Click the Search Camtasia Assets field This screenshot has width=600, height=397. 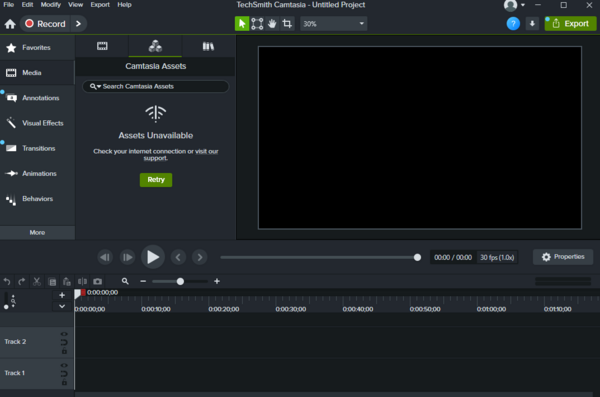[155, 87]
